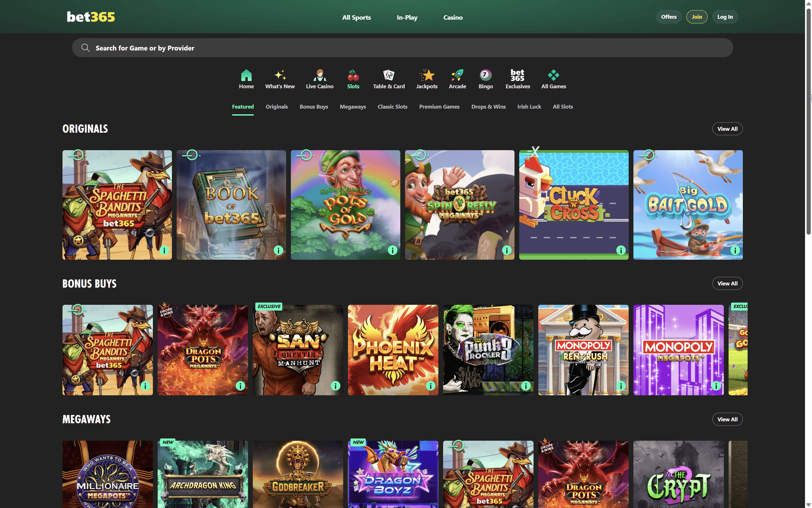View all Originals games
The image size is (812, 508).
(x=727, y=129)
